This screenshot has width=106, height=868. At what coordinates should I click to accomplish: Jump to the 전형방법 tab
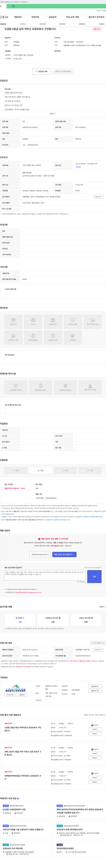(x=82, y=24)
